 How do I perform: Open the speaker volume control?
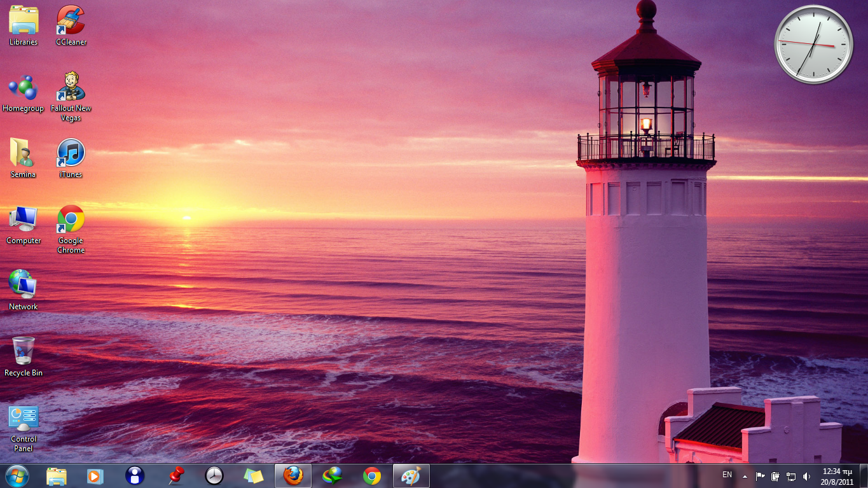click(x=807, y=476)
